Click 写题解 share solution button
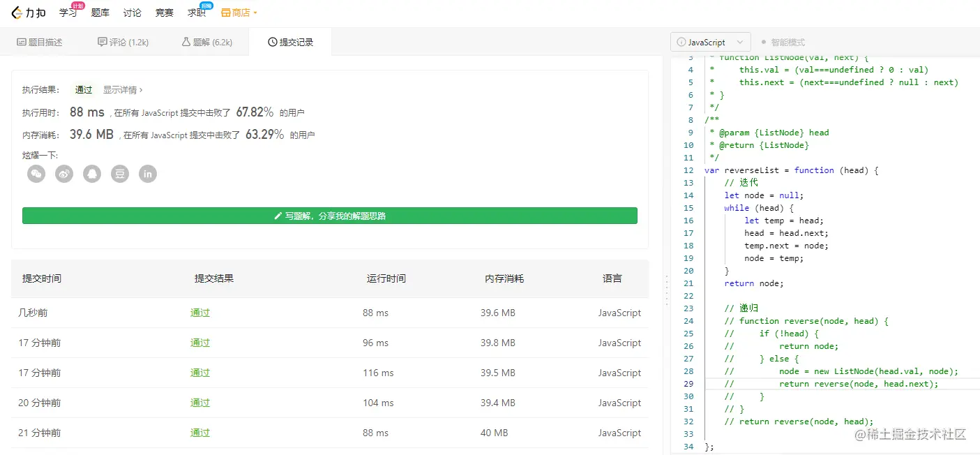980x455 pixels. pos(330,216)
